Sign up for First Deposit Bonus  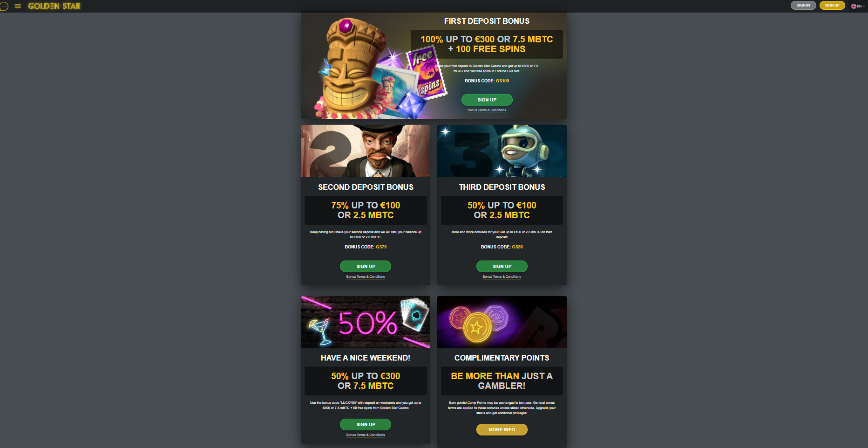pos(487,100)
